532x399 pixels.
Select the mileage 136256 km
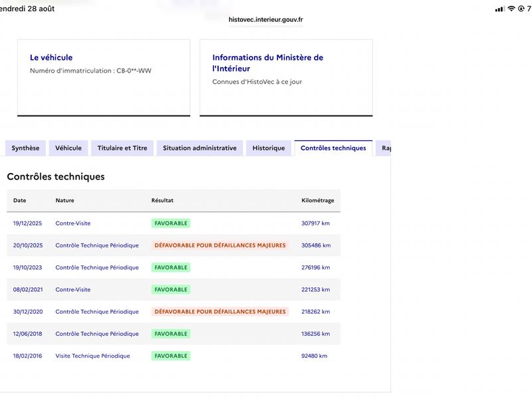[315, 334]
